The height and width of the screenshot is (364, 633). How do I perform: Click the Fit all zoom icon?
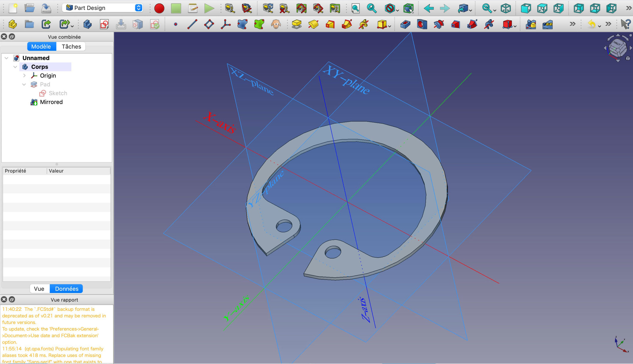(x=355, y=8)
